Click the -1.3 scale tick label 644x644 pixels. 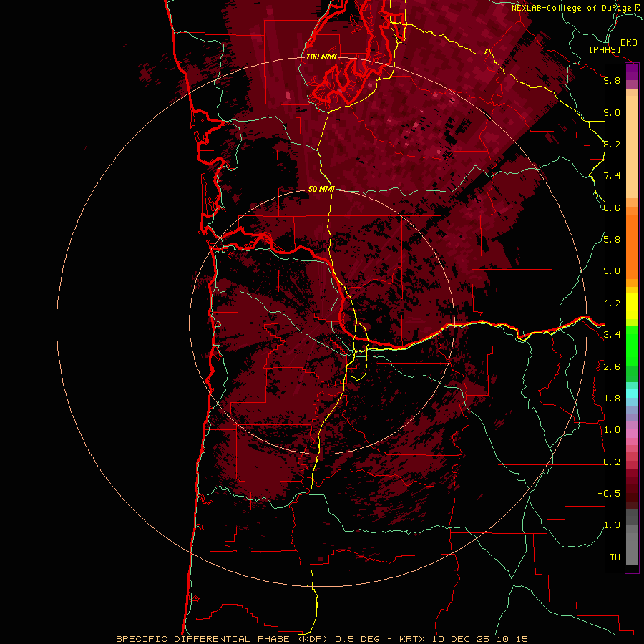click(609, 525)
